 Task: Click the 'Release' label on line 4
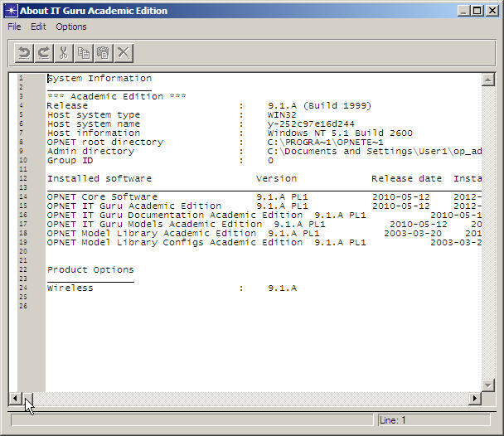coord(67,105)
